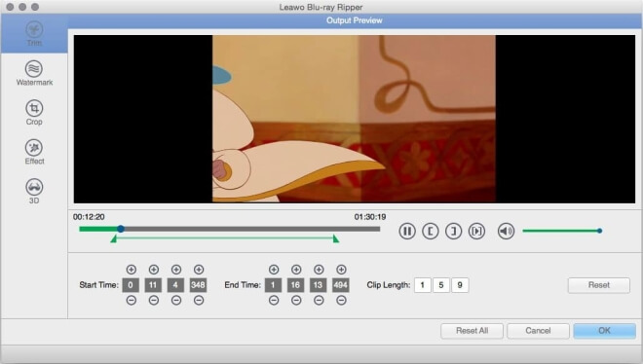Increase End Time seconds value 13
This screenshot has width=643, height=364.
pyautogui.click(x=319, y=270)
